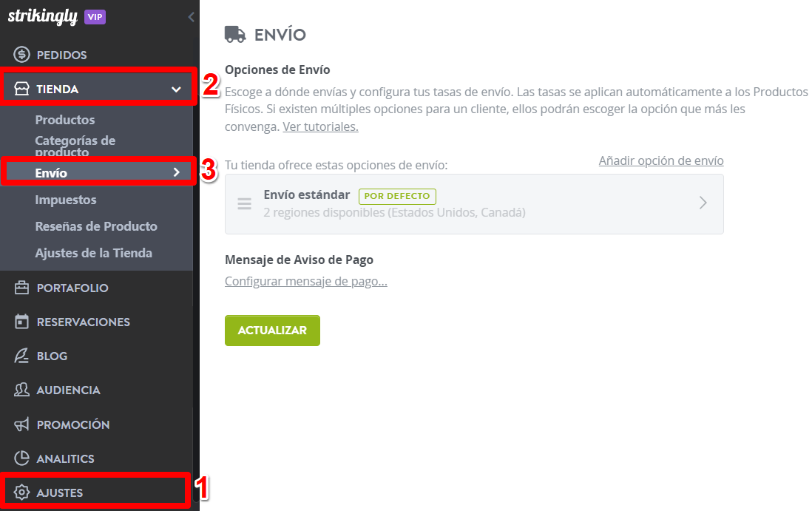Open the Productos submenu item
The width and height of the screenshot is (812, 511).
pyautogui.click(x=65, y=120)
